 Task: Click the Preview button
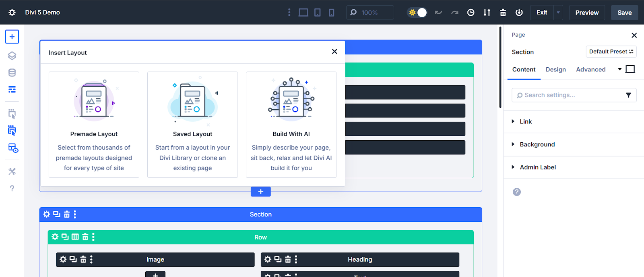pos(587,12)
